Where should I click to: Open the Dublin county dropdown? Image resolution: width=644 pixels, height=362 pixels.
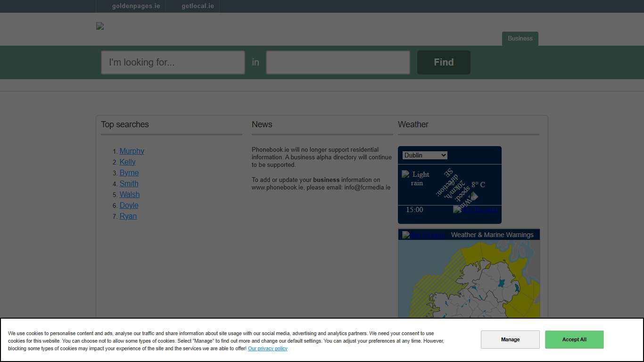click(x=424, y=155)
